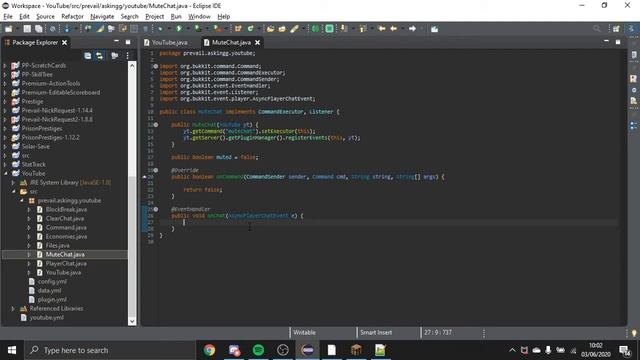Click the Open Task folder toolbar icon
Viewport: 640px width, 360px height.
pos(282,29)
